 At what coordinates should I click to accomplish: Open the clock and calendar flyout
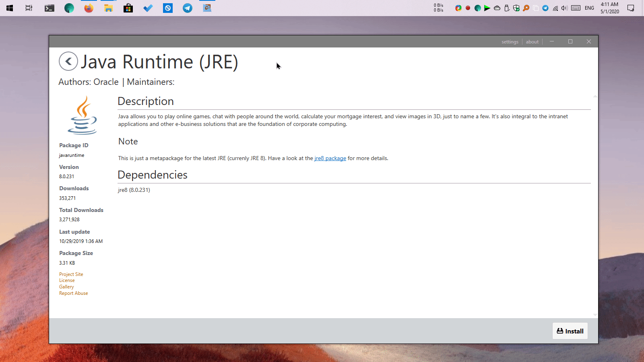[610, 8]
